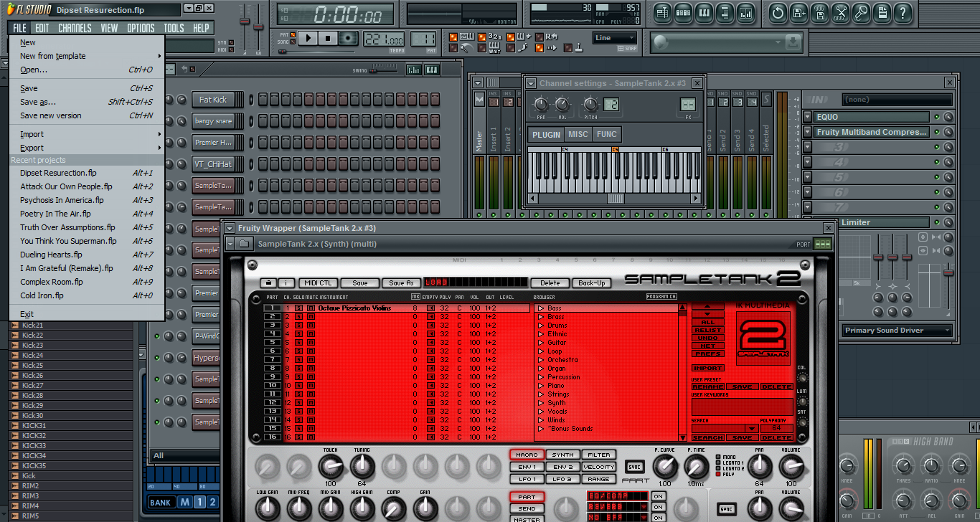This screenshot has height=522, width=980.
Task: Expand the Strings category in SampleTank browser
Action: 541,394
